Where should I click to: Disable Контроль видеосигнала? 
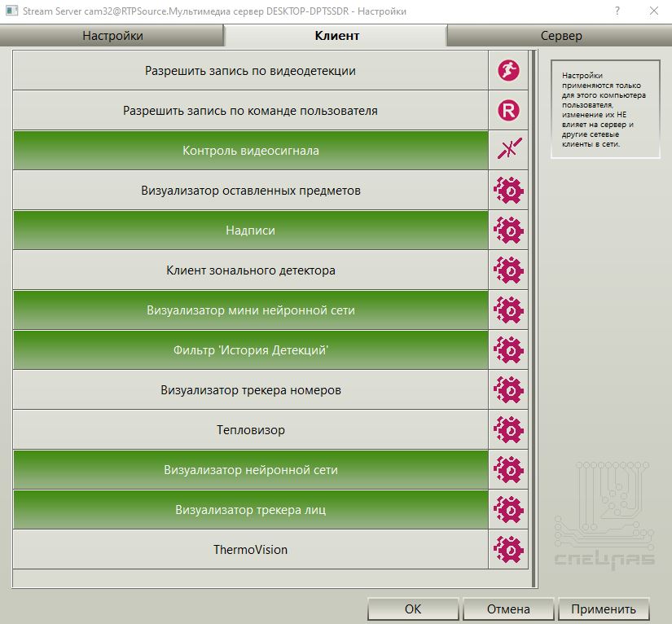pos(250,150)
